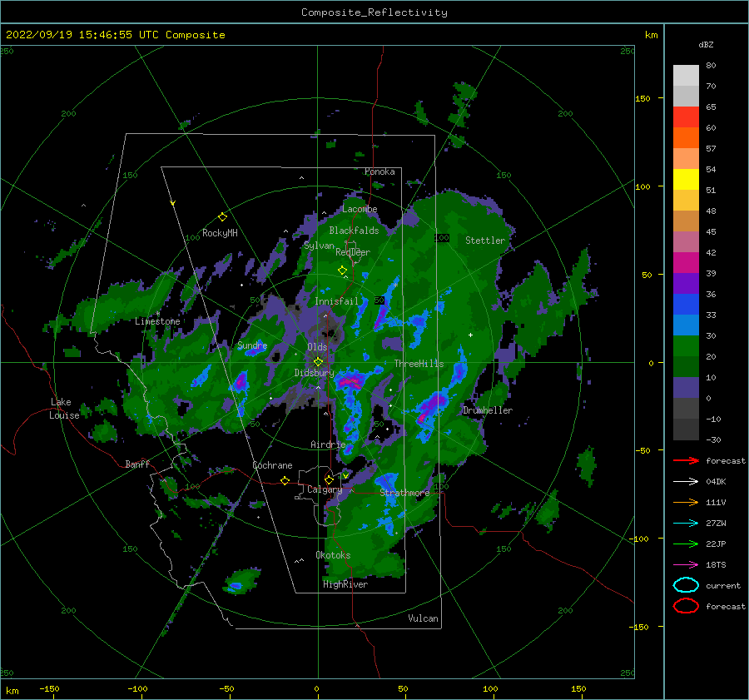The width and height of the screenshot is (749, 700).
Task: Click the Banff label
Action: coord(137,464)
